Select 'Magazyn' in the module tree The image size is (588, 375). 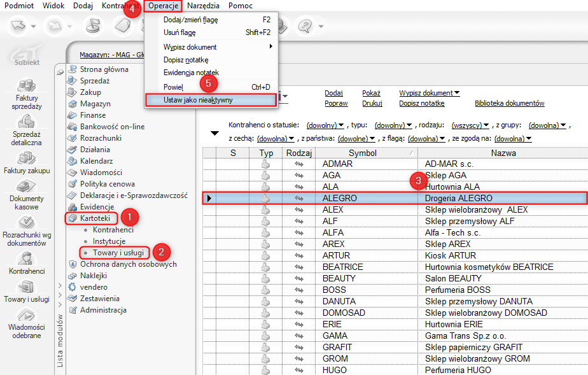tap(95, 104)
